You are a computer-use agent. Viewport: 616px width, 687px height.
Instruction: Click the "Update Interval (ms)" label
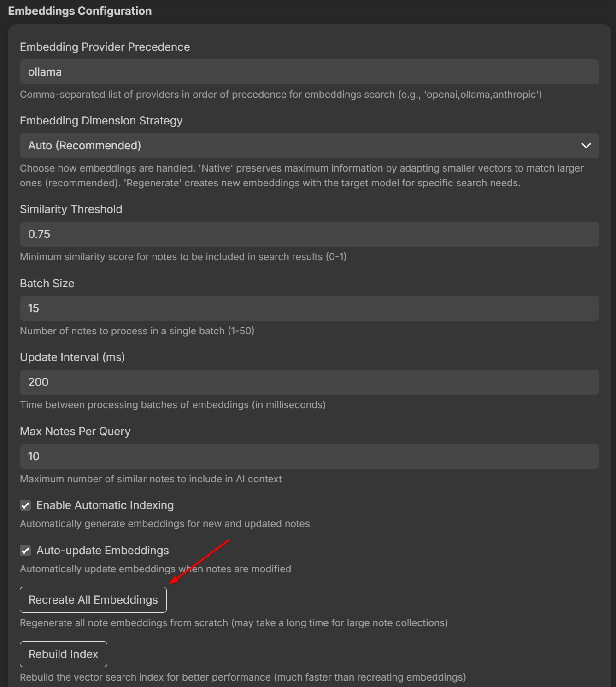72,357
